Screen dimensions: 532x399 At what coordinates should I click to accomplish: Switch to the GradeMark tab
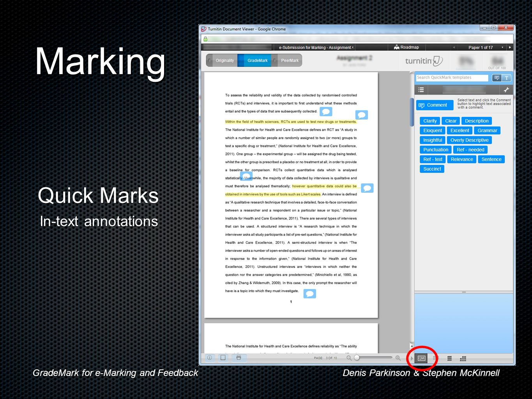pyautogui.click(x=255, y=60)
